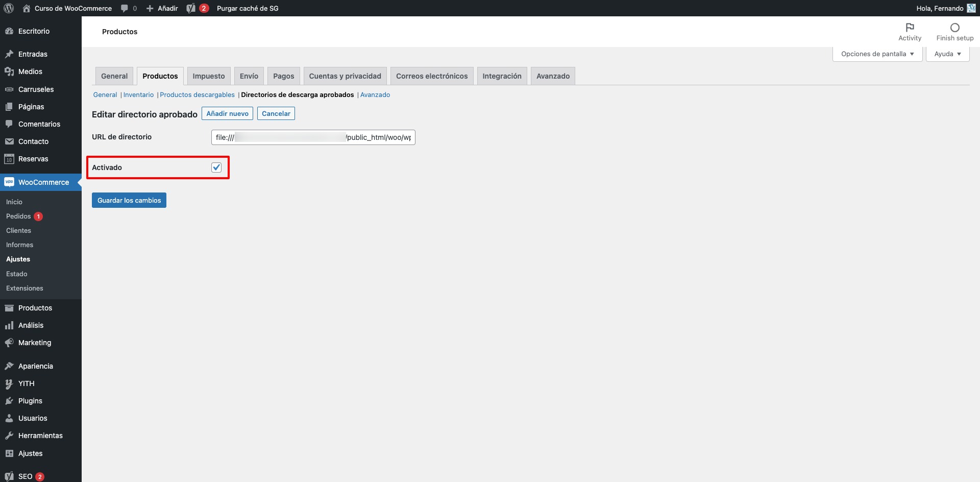Expand the Ayuda help dropdown
The height and width of the screenshot is (482, 980).
tap(947, 54)
